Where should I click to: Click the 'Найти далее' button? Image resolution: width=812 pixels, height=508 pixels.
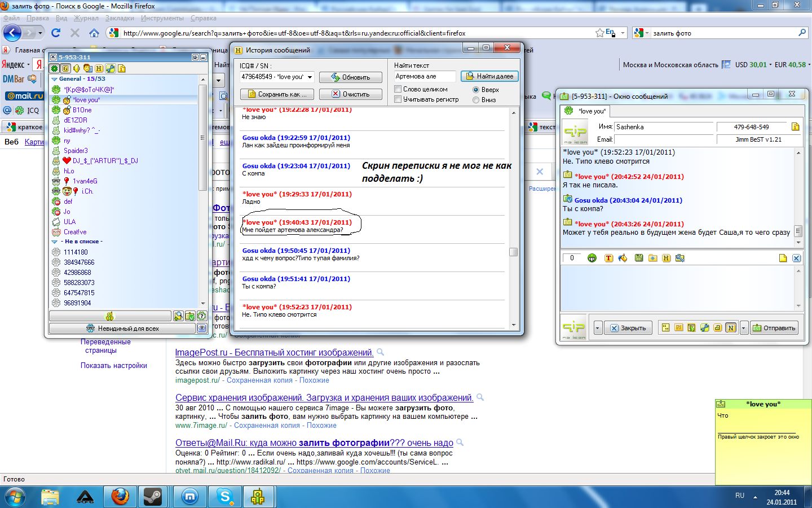(x=489, y=76)
